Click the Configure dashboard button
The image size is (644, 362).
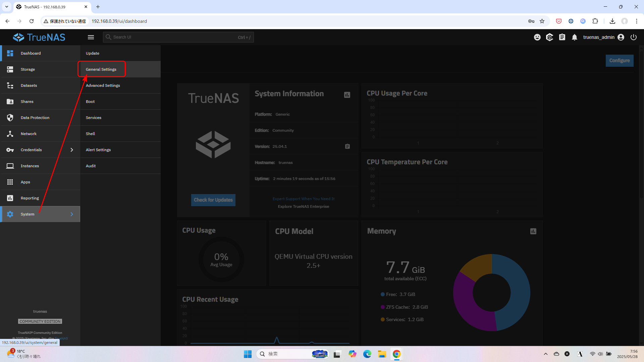(x=620, y=61)
